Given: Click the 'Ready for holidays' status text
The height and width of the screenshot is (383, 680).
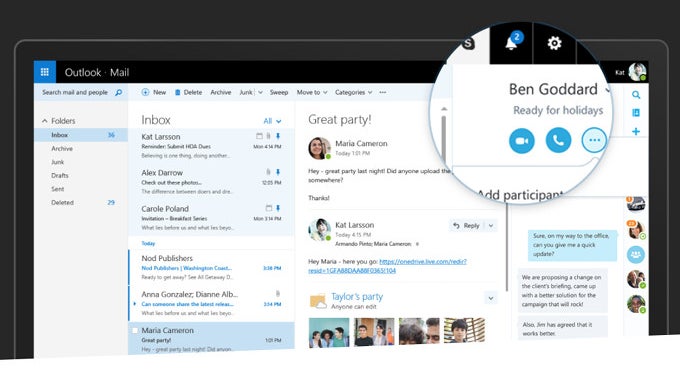Looking at the screenshot, I should 558,111.
